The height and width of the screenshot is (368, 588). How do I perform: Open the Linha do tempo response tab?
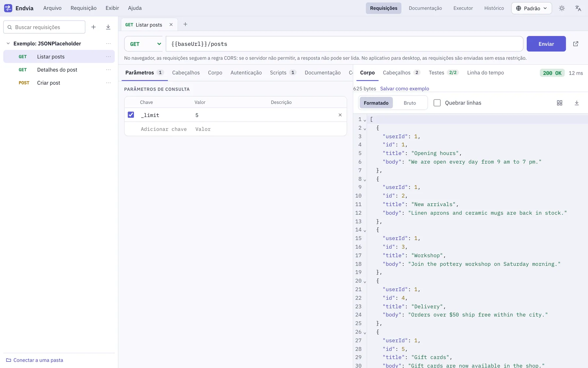(485, 73)
